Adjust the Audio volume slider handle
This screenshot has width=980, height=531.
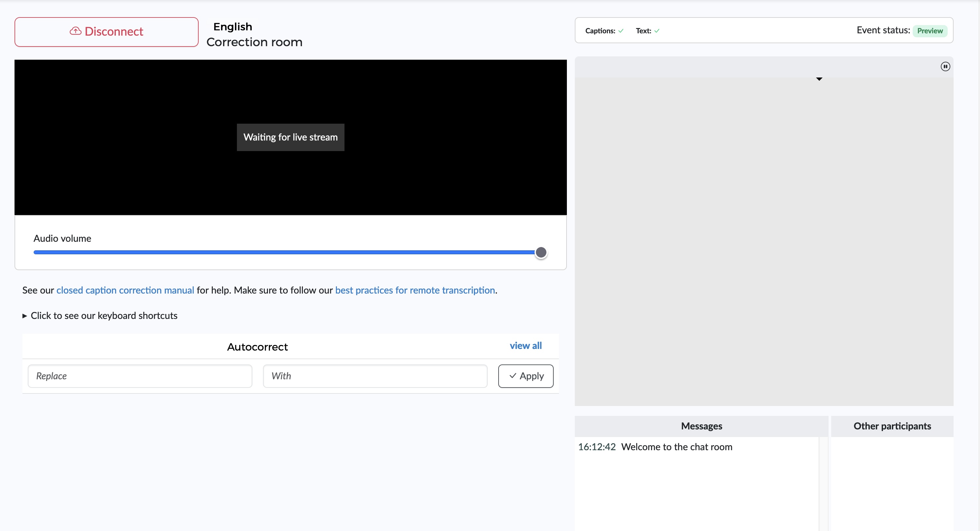pyautogui.click(x=540, y=253)
